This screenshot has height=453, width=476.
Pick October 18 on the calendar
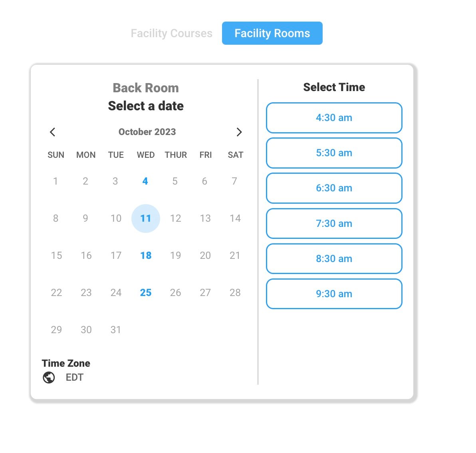point(146,256)
